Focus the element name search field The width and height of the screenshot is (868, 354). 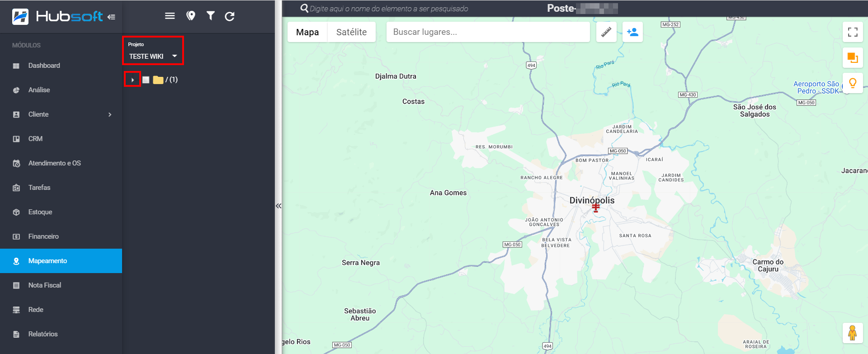(389, 9)
